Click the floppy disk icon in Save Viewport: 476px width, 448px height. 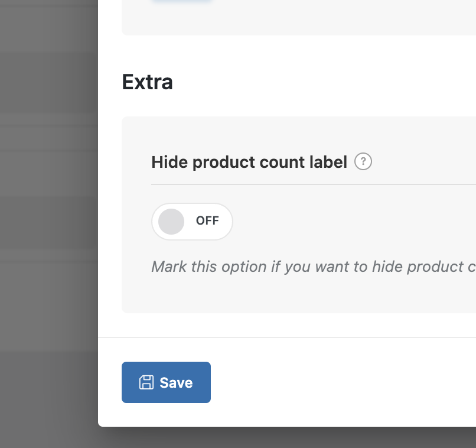pos(146,382)
